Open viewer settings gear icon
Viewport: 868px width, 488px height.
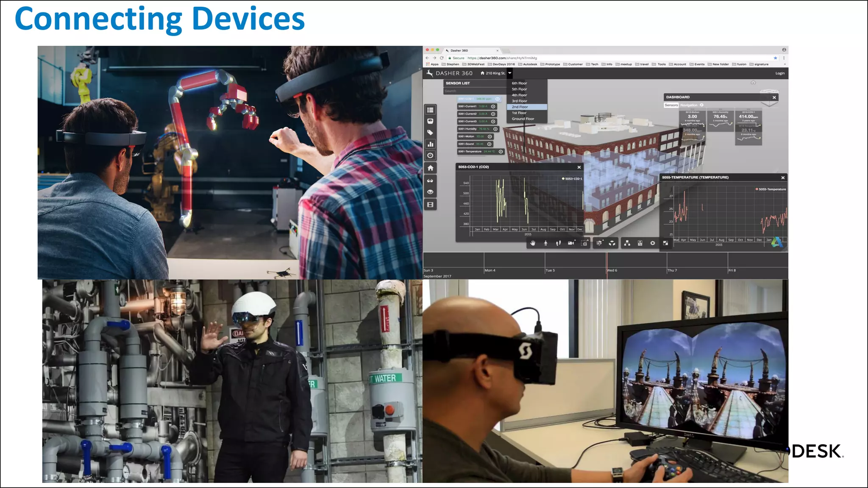(653, 243)
